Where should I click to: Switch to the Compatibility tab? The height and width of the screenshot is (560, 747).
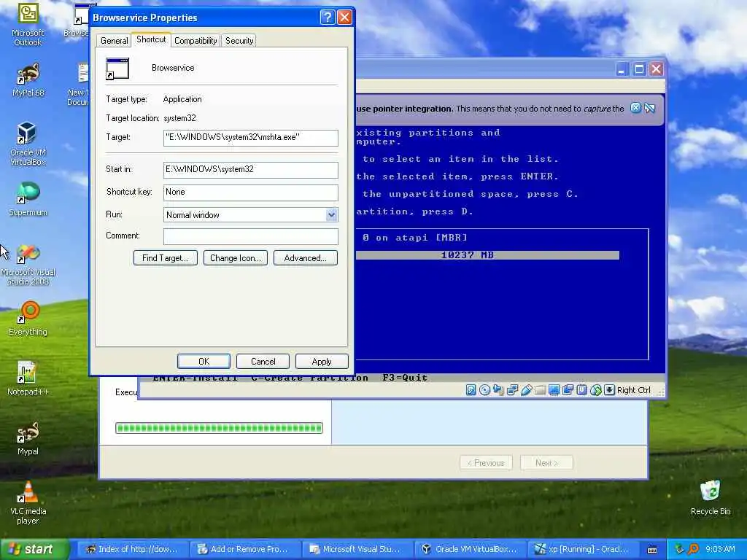point(196,41)
